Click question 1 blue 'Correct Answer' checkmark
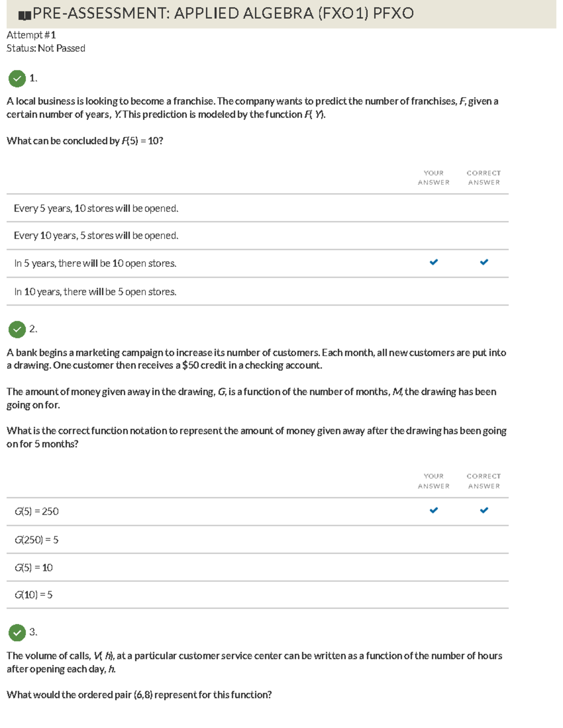The image size is (563, 728). tap(484, 262)
